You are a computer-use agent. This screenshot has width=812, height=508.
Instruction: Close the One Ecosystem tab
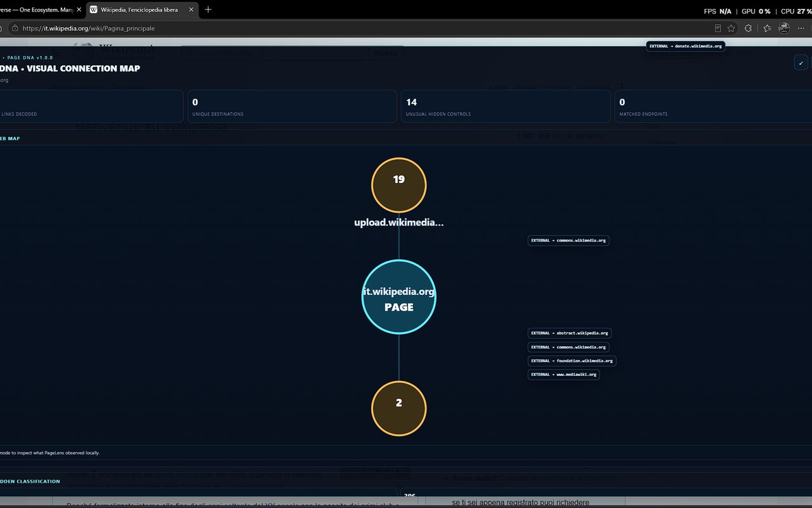[x=79, y=10]
